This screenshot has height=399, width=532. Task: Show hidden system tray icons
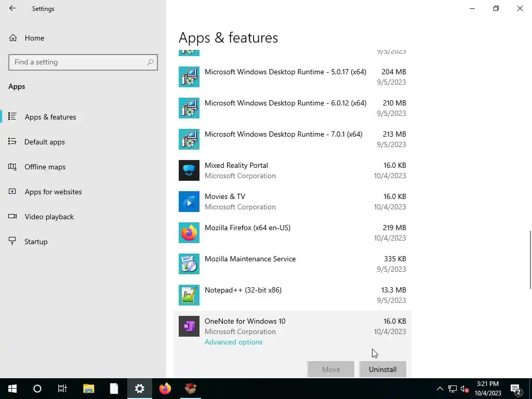point(440,389)
